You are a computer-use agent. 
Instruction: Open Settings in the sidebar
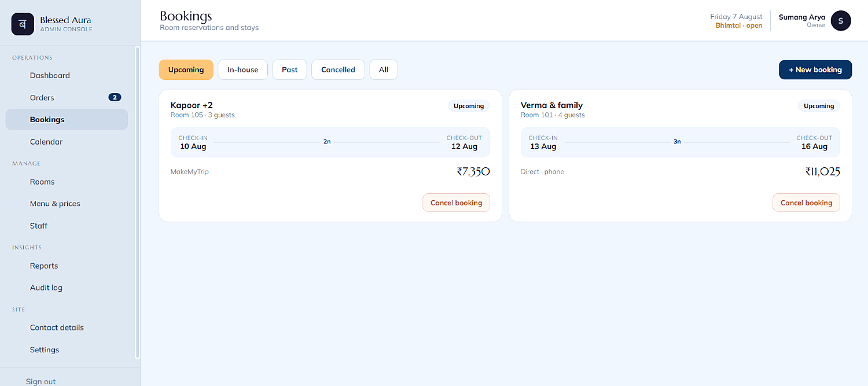(x=45, y=350)
